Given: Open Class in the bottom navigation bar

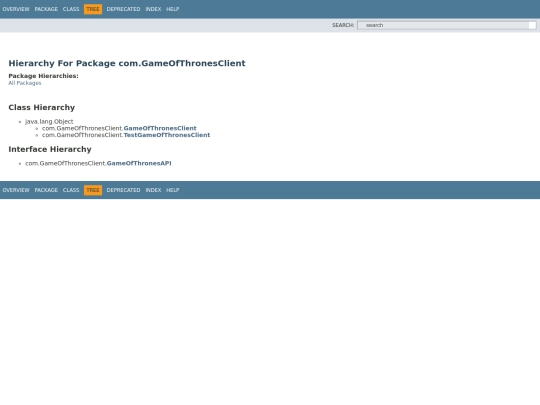Looking at the screenshot, I should coord(71,190).
